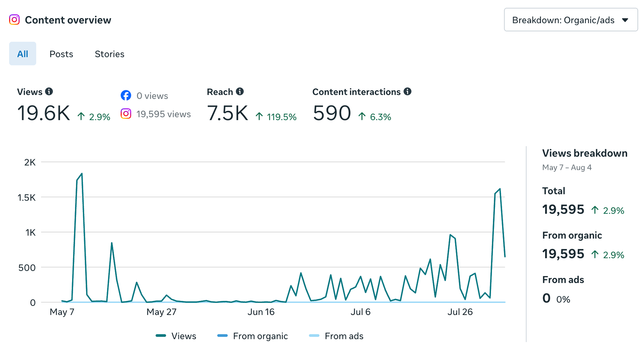Viewport: 644px width, 344px height.
Task: Click the green up arrow beside 119.5%
Action: click(x=259, y=116)
